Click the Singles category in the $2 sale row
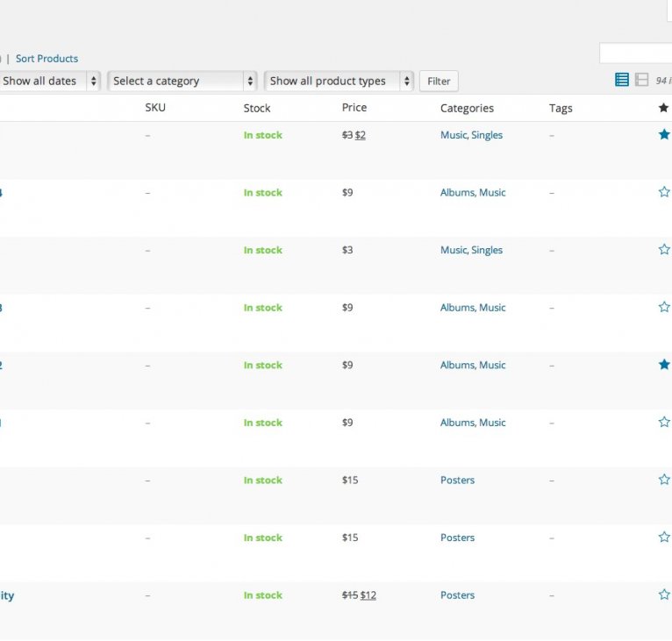This screenshot has height=641, width=672. (x=487, y=135)
